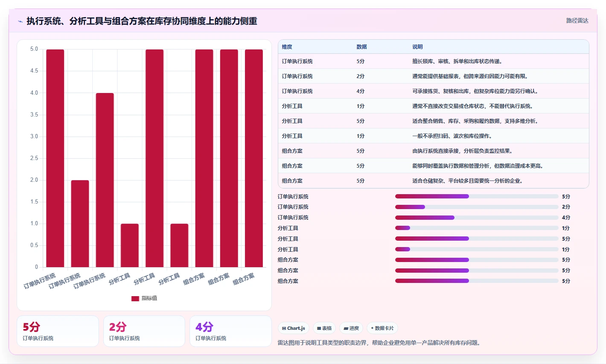Viewport: 606px width, 364px height.
Task: Select the row 一般不承担扫码、波次和库位操作。
Action: [x=433, y=136]
